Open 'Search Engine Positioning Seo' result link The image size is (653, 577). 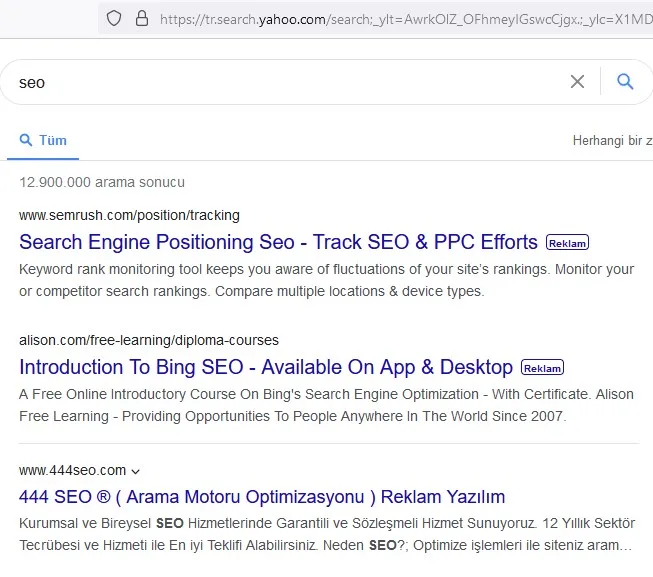click(x=278, y=242)
